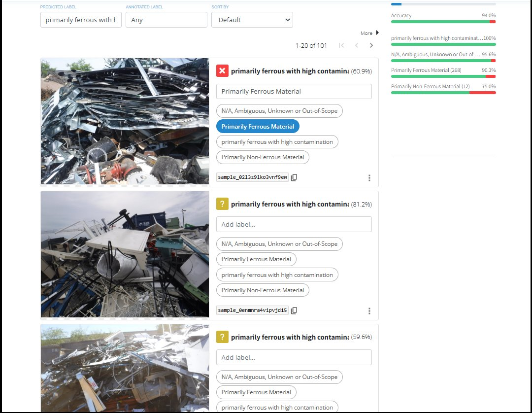The width and height of the screenshot is (532, 413).
Task: Jump to first page of results
Action: [x=341, y=45]
